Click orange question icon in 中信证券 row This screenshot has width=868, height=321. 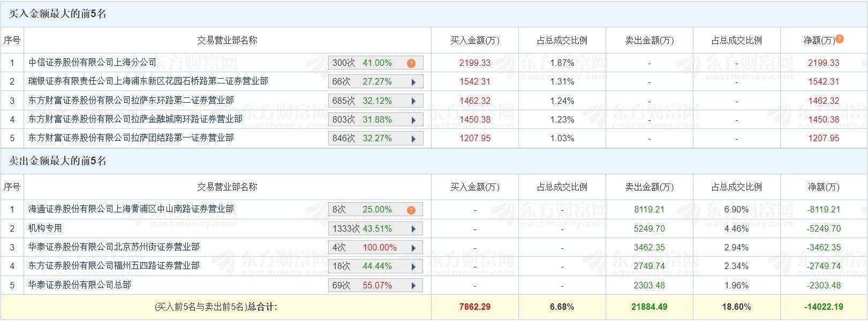(x=411, y=63)
